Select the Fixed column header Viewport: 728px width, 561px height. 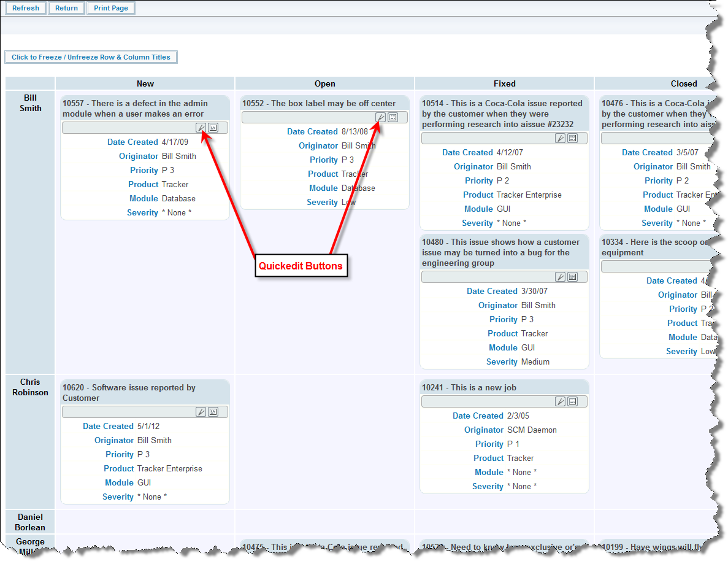pyautogui.click(x=504, y=83)
